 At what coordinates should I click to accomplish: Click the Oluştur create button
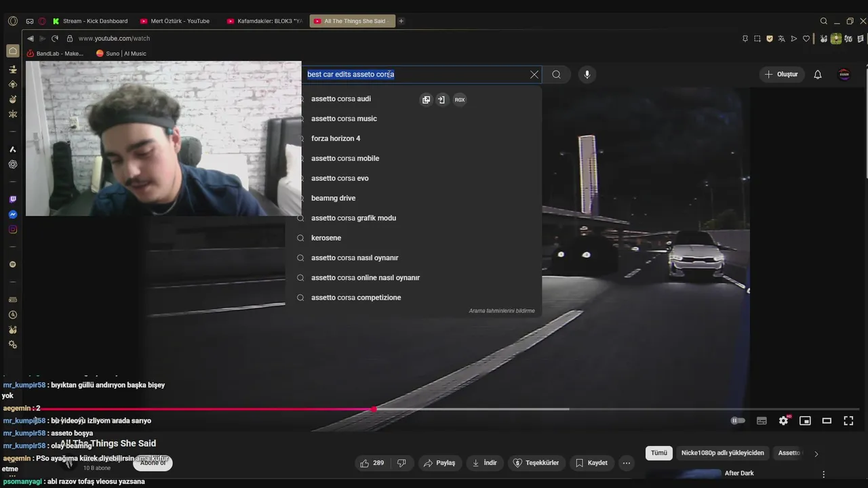[782, 75]
